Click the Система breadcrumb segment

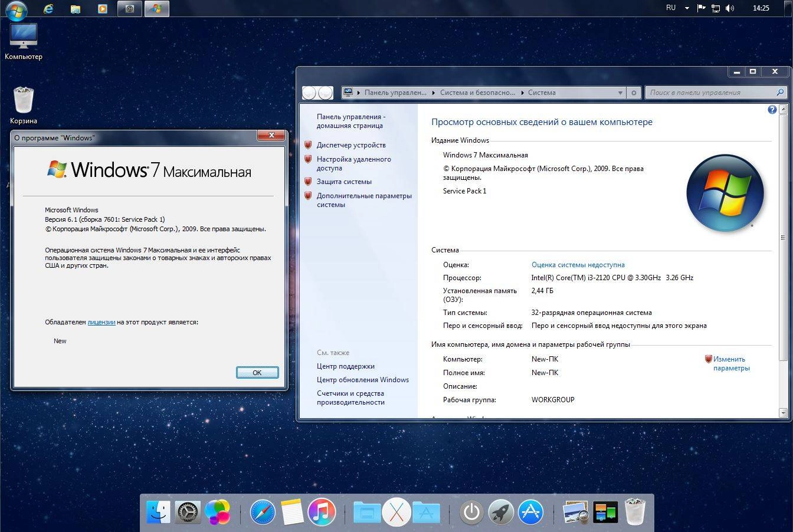542,93
